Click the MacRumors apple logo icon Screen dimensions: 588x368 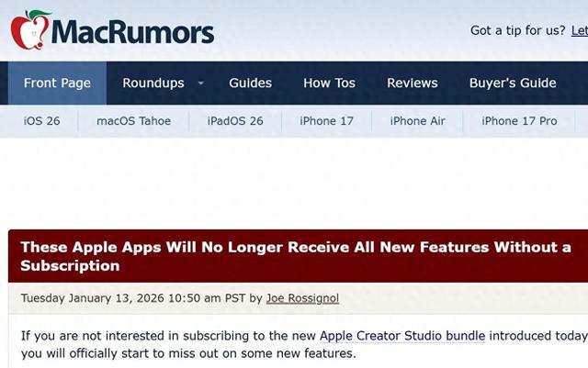30,30
